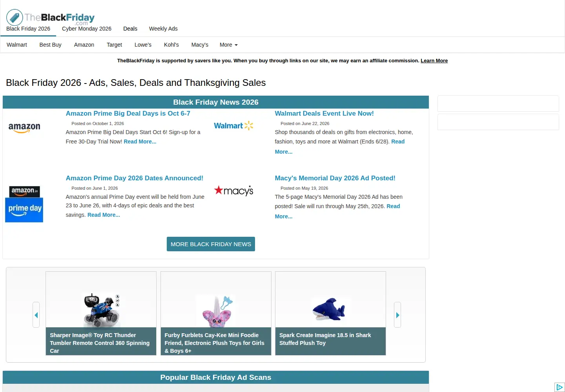Screen dimensions: 565x392
Task: Click TheBlackFriday.com logo
Action: 51,17
